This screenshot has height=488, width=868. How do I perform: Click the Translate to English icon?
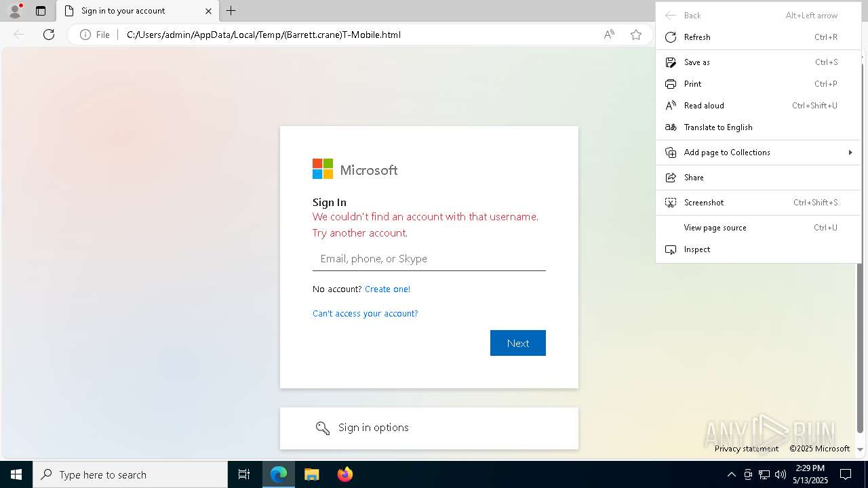(671, 127)
